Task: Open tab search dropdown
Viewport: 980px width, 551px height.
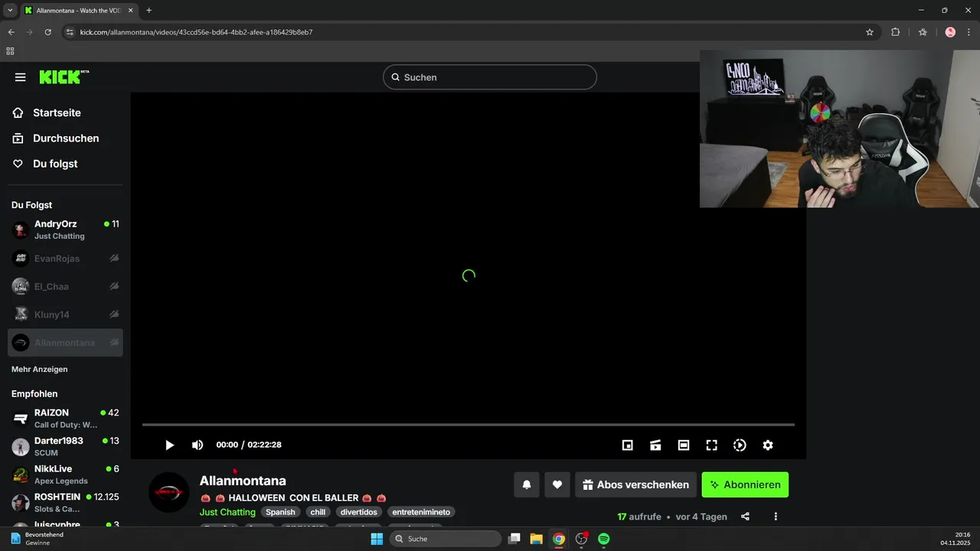Action: coord(10,11)
